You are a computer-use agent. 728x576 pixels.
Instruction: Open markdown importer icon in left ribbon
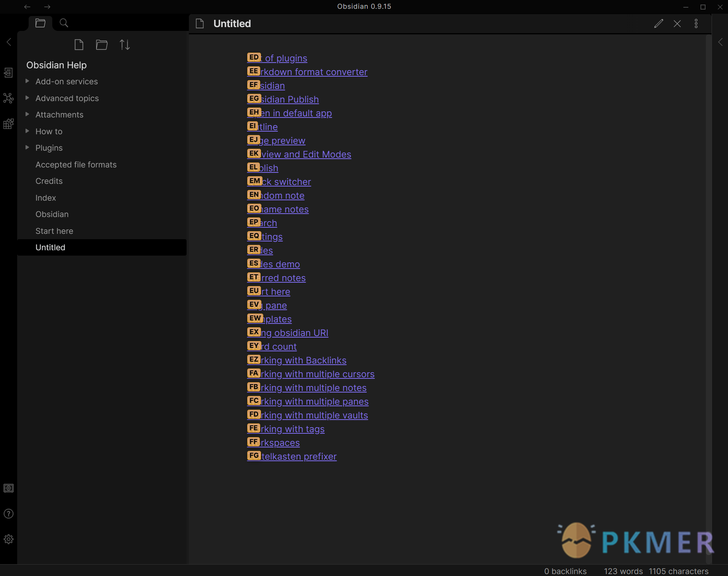(x=8, y=124)
